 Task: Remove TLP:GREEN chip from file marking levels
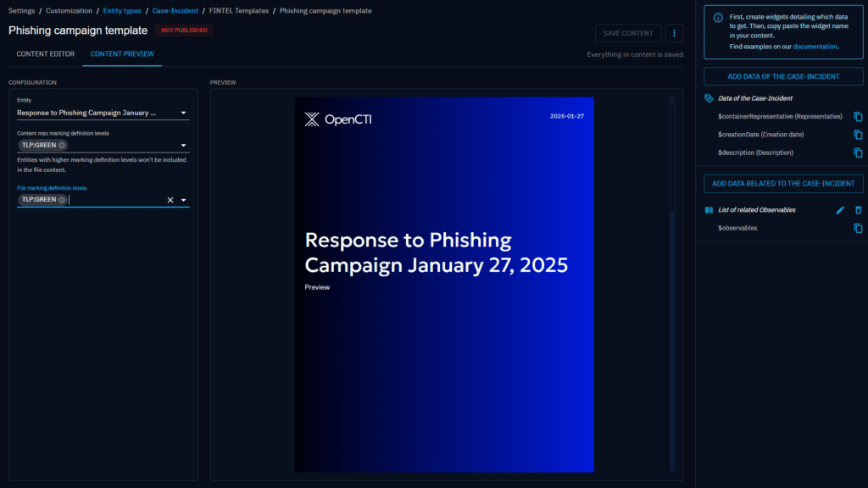[x=62, y=200]
